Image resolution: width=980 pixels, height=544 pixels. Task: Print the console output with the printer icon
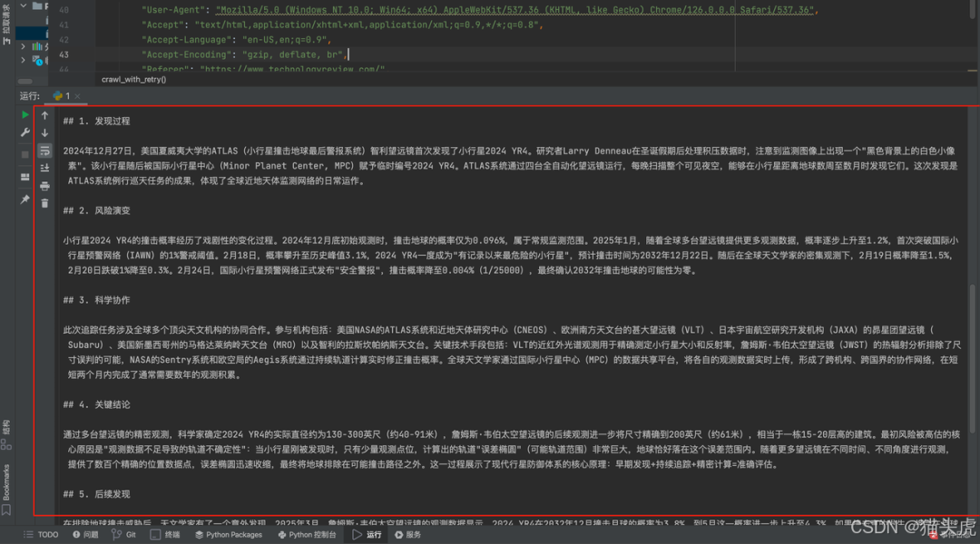tap(45, 186)
